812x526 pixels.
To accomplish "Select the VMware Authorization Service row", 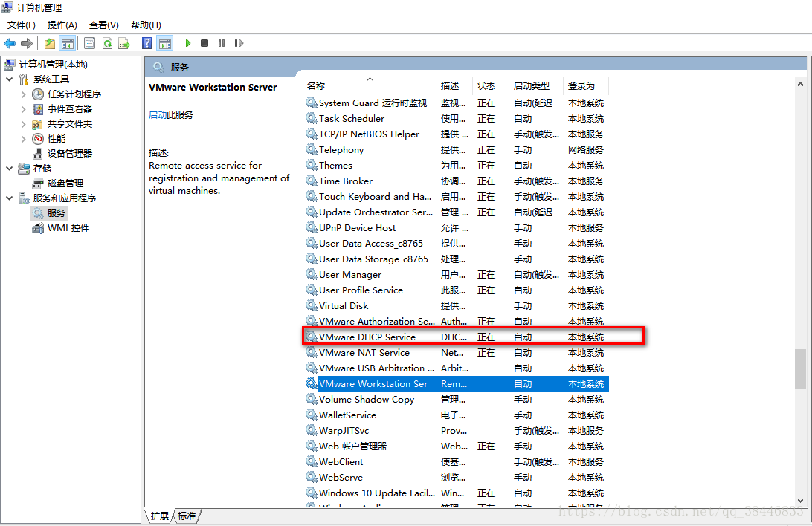I will 457,322.
